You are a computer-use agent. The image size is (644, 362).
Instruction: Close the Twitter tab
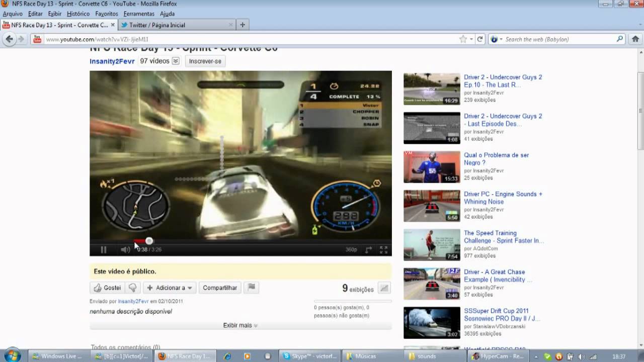pyautogui.click(x=231, y=25)
